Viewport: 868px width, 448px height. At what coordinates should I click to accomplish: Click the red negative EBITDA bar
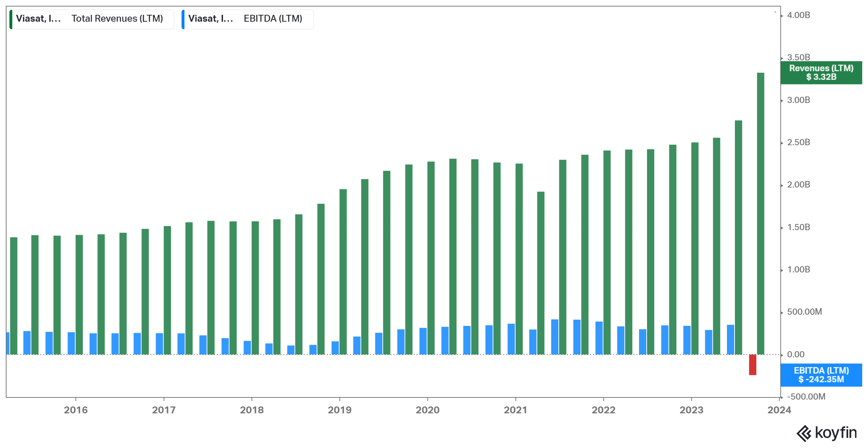pyautogui.click(x=753, y=365)
